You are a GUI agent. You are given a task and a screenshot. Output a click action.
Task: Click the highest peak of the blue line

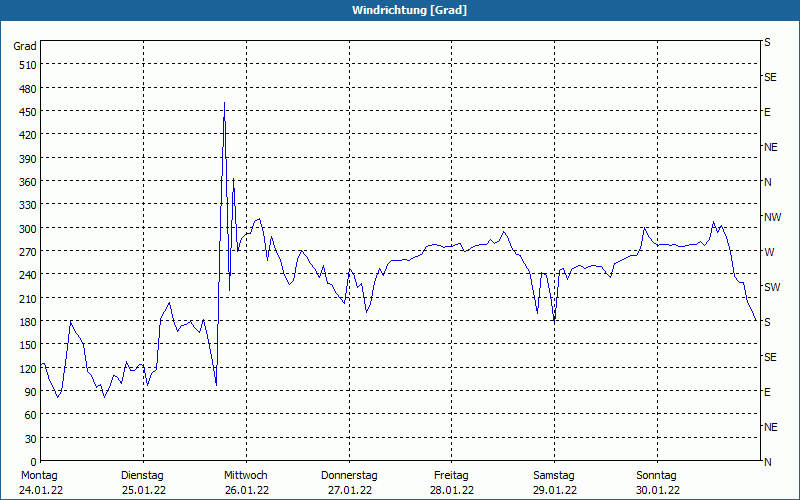[x=224, y=103]
